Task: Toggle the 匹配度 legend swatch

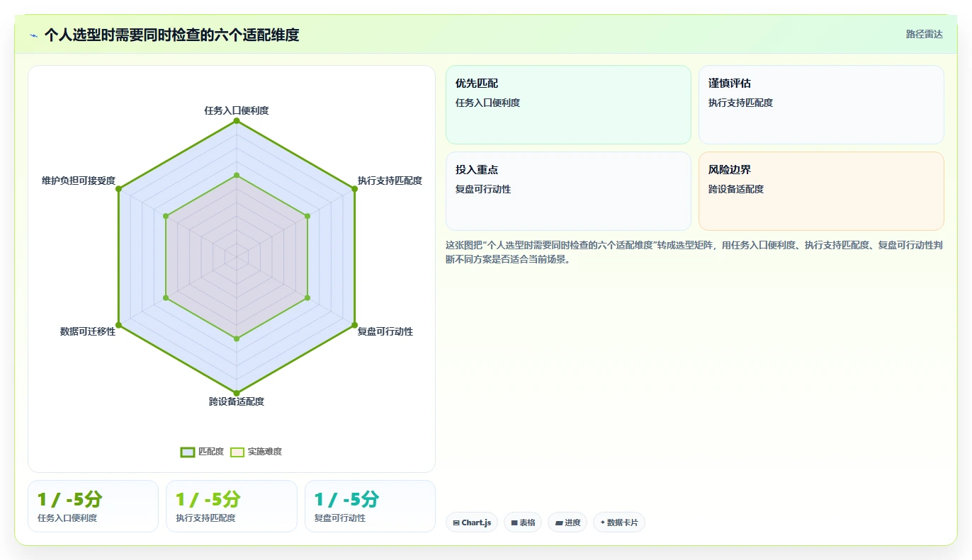Action: point(188,452)
